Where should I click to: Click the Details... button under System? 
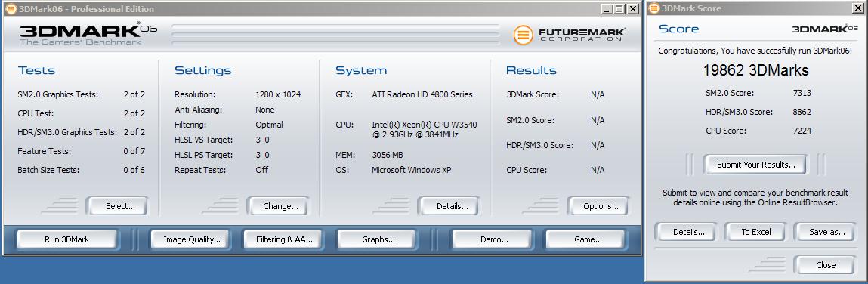tap(449, 206)
